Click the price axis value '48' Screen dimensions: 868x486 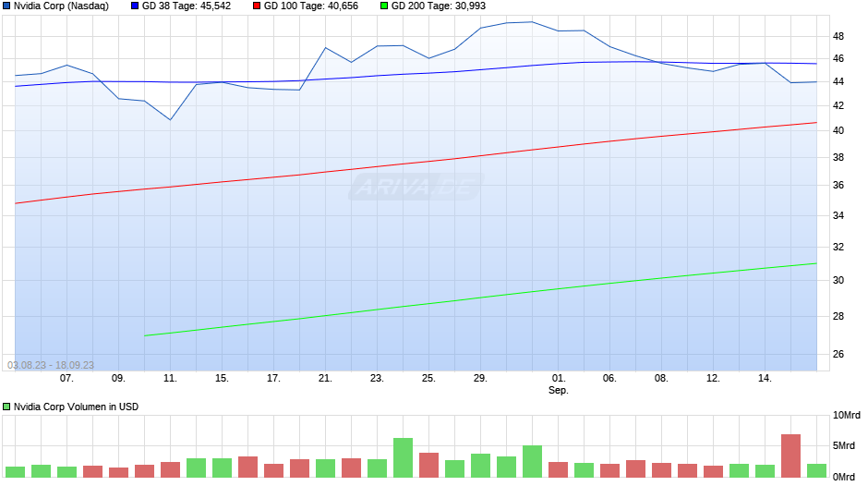coord(838,37)
